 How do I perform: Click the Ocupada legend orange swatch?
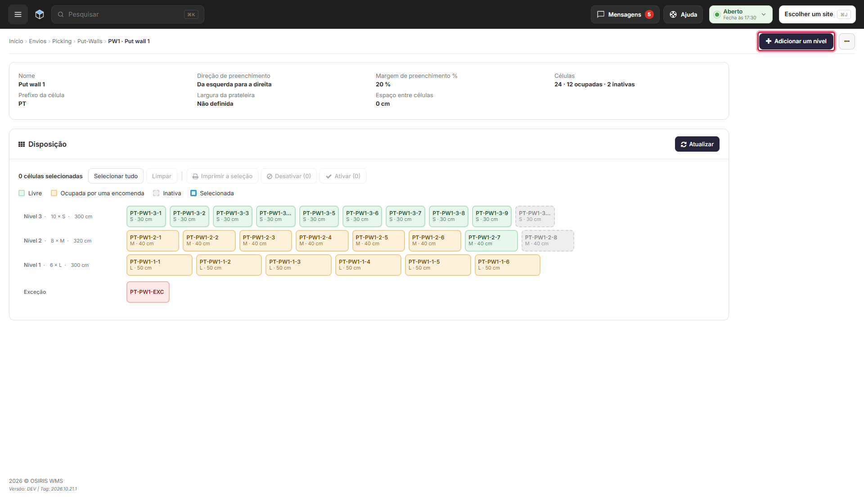pyautogui.click(x=54, y=193)
